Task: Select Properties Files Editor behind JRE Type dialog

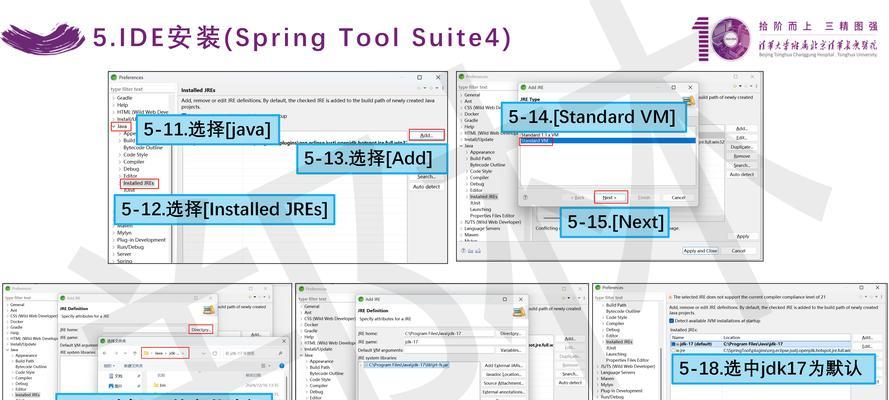Action: click(x=492, y=216)
